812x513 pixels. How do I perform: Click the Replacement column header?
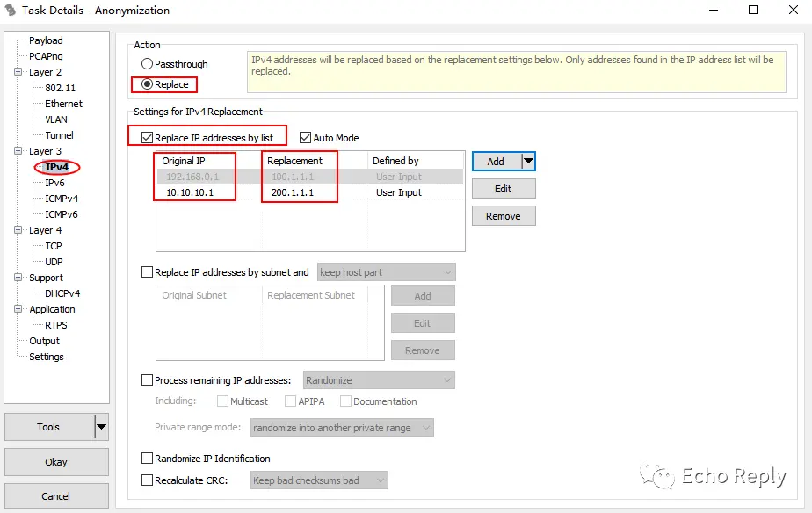pos(315,161)
